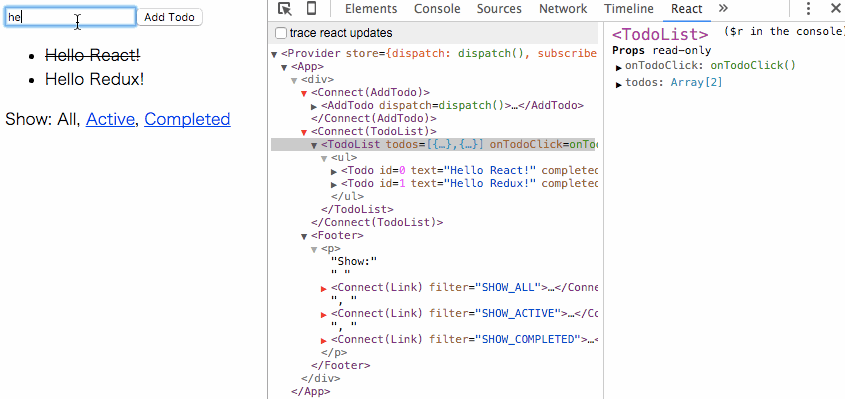
Task: Collapse the Connect(TodoList) red arrow
Action: click(304, 133)
